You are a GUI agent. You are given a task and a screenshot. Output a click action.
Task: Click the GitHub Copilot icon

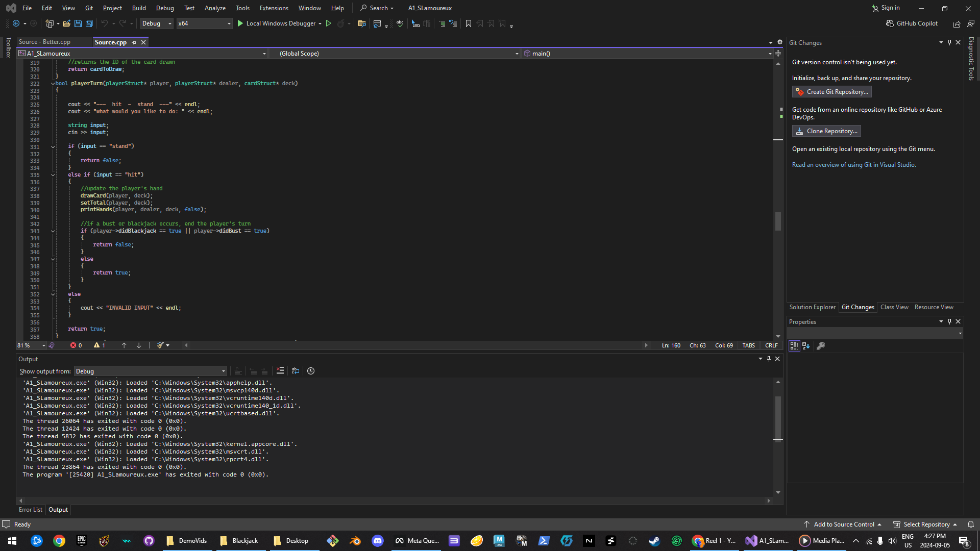pyautogui.click(x=890, y=23)
